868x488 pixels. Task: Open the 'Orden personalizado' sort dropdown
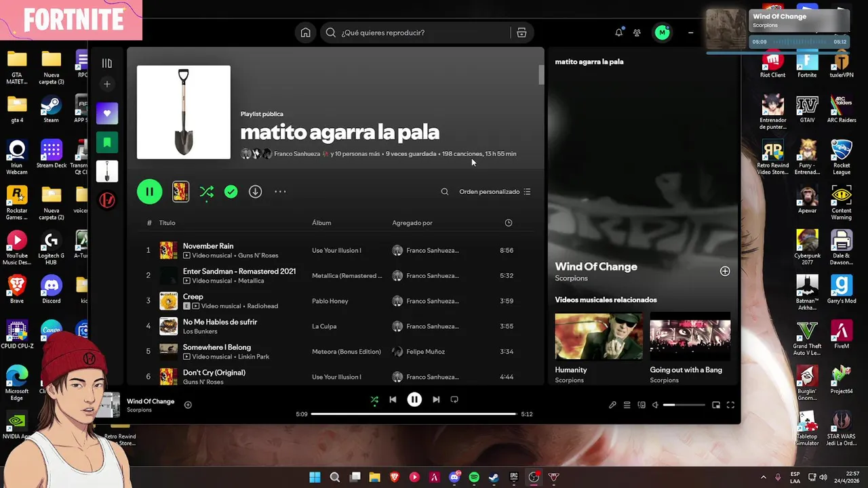click(x=495, y=192)
